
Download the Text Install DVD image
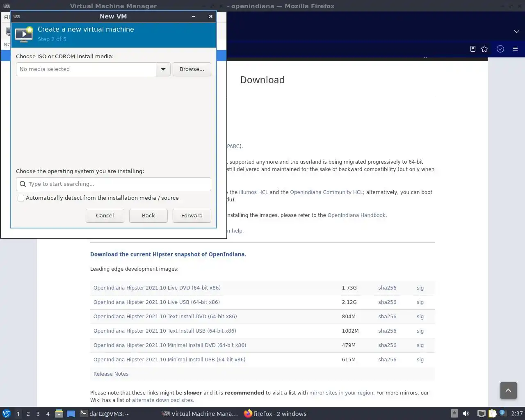point(165,317)
